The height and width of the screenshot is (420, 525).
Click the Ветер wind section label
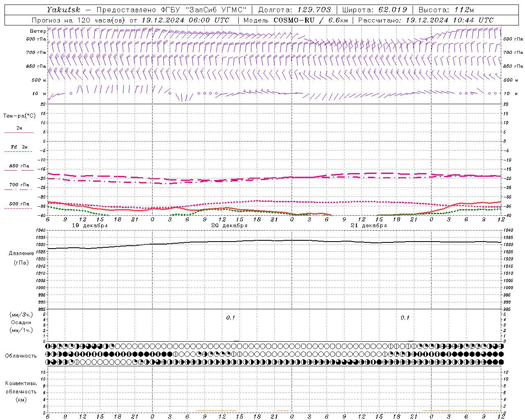tap(38, 31)
